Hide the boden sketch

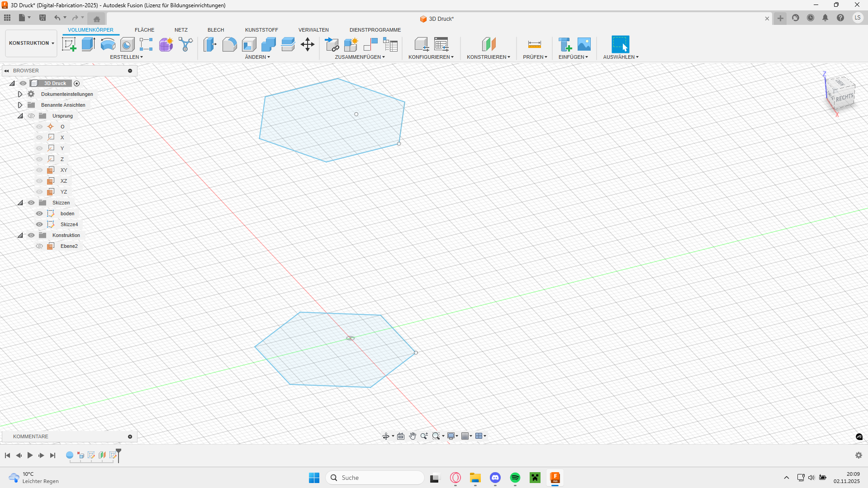(x=39, y=213)
